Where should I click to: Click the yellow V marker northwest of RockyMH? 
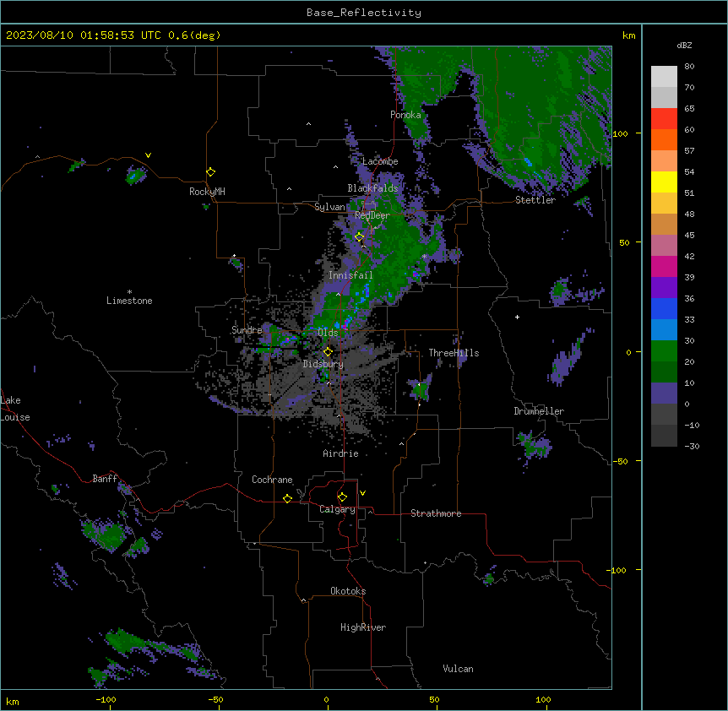148,155
